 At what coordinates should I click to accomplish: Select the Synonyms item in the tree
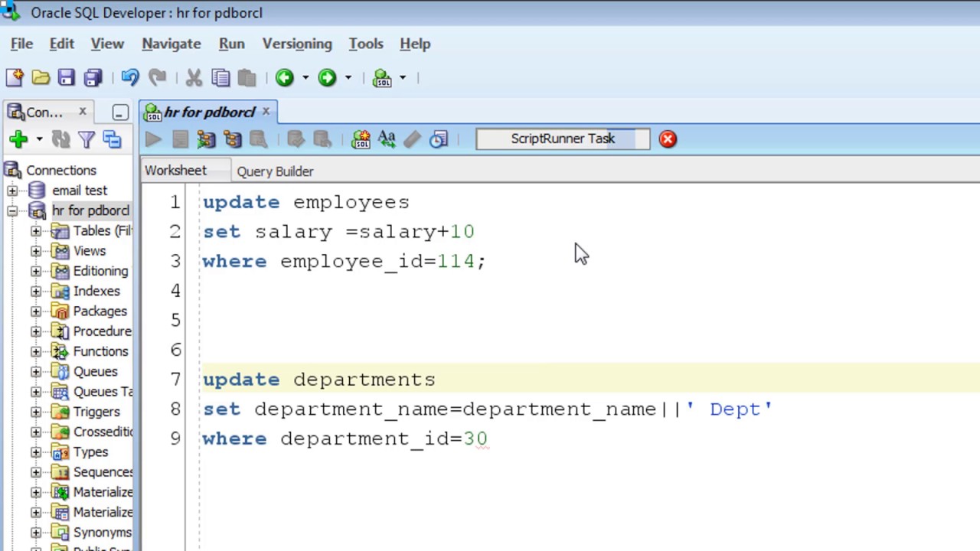(102, 533)
